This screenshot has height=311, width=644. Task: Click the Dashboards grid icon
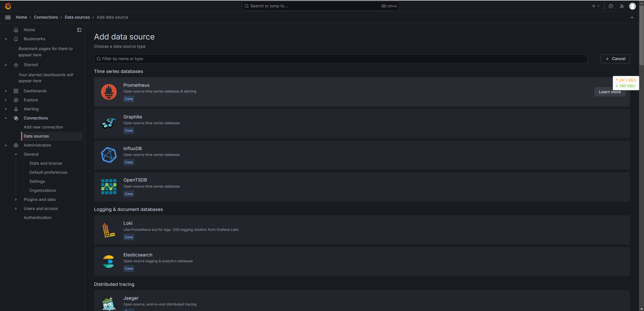[16, 91]
